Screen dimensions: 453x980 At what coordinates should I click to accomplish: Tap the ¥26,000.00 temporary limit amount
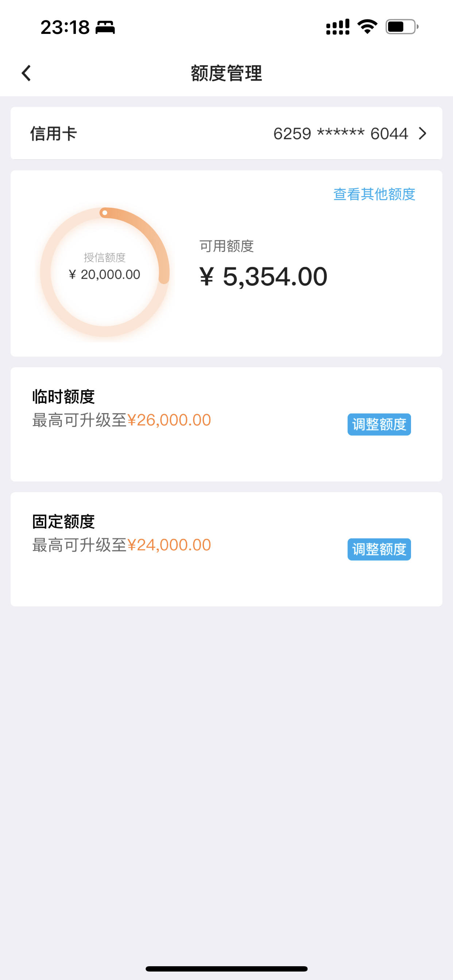pyautogui.click(x=169, y=420)
